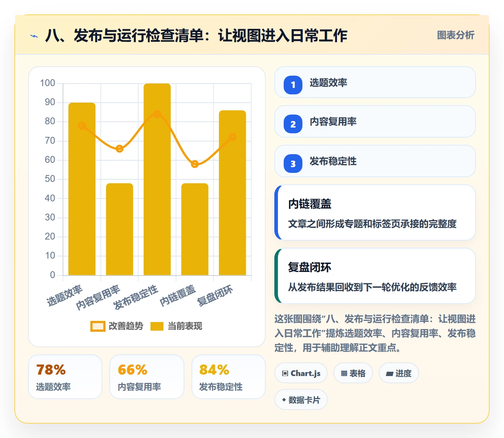Click the y-axis value 100
The width and height of the screenshot is (504, 438).
coord(48,83)
